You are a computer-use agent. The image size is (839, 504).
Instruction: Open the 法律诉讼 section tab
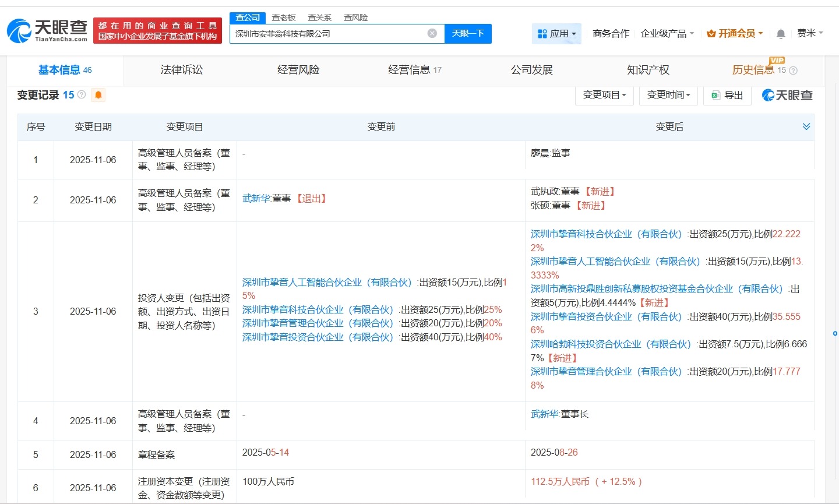coord(181,69)
